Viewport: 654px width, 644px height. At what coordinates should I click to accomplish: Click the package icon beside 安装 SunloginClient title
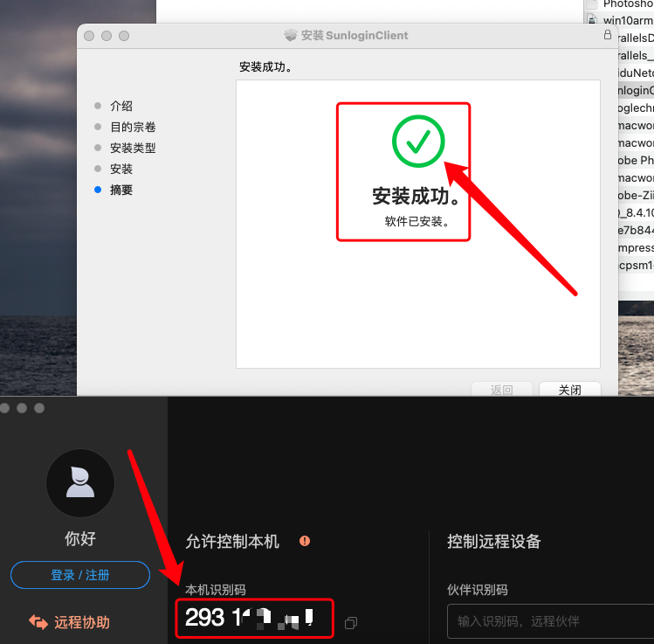coord(291,36)
